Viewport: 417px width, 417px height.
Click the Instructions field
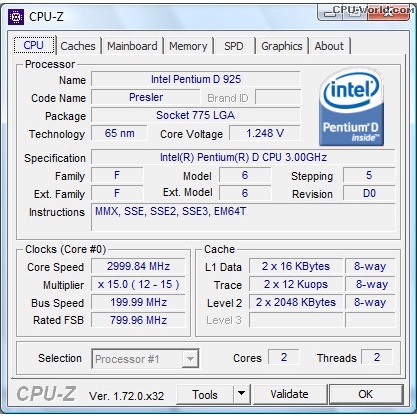coord(243,217)
